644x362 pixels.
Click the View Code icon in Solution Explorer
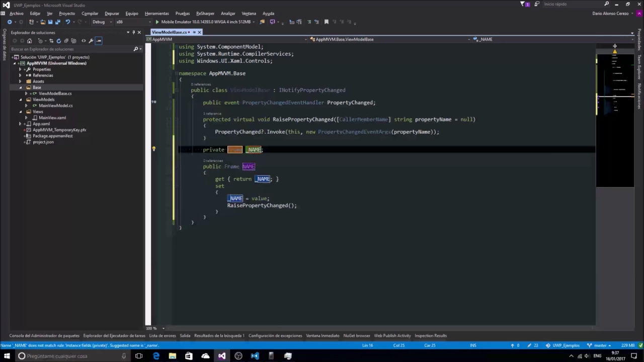point(84,41)
